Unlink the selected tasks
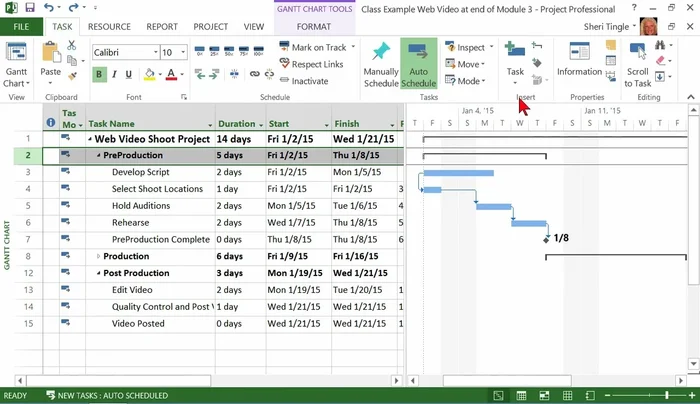The width and height of the screenshot is (700, 404). coord(269,74)
